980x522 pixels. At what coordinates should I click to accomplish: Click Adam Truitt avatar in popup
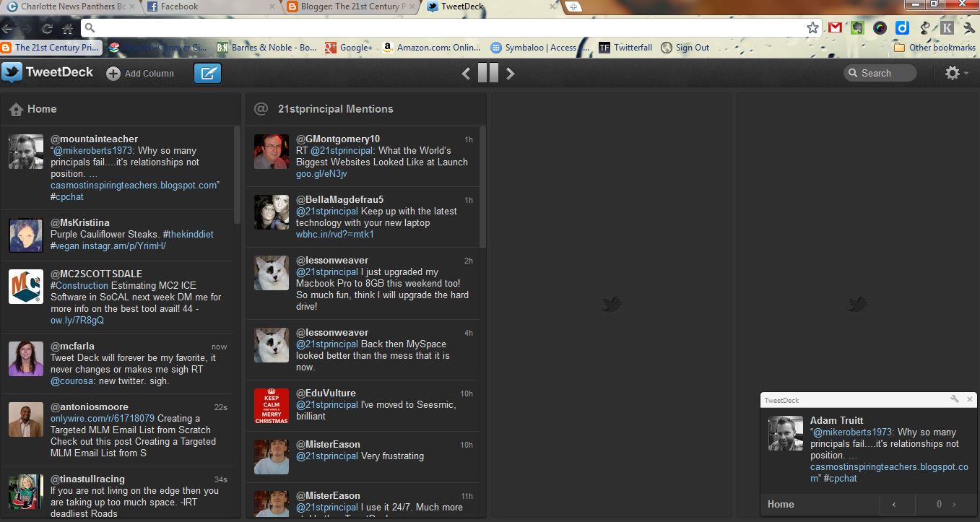click(786, 433)
